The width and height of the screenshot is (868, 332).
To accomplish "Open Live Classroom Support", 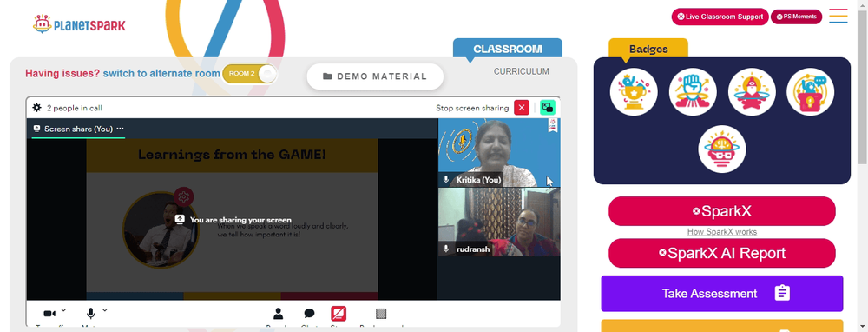I will pos(720,17).
